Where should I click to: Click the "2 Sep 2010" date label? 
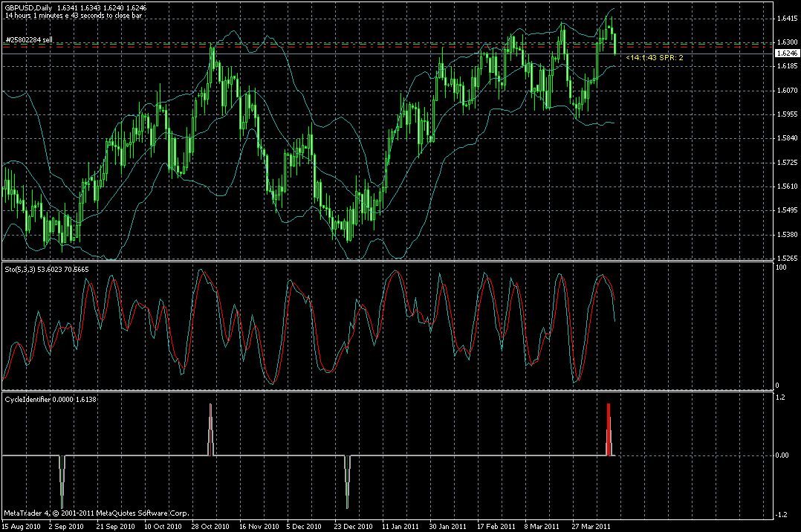pos(66,526)
